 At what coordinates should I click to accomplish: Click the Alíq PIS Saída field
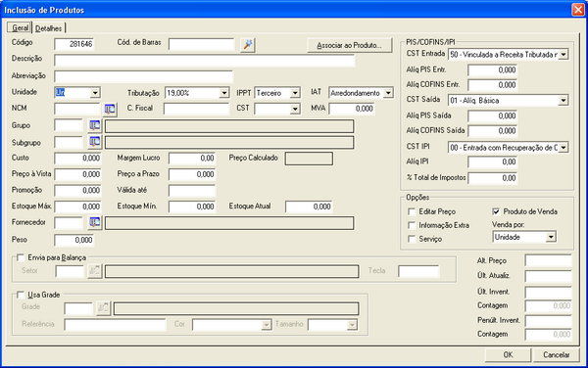492,116
